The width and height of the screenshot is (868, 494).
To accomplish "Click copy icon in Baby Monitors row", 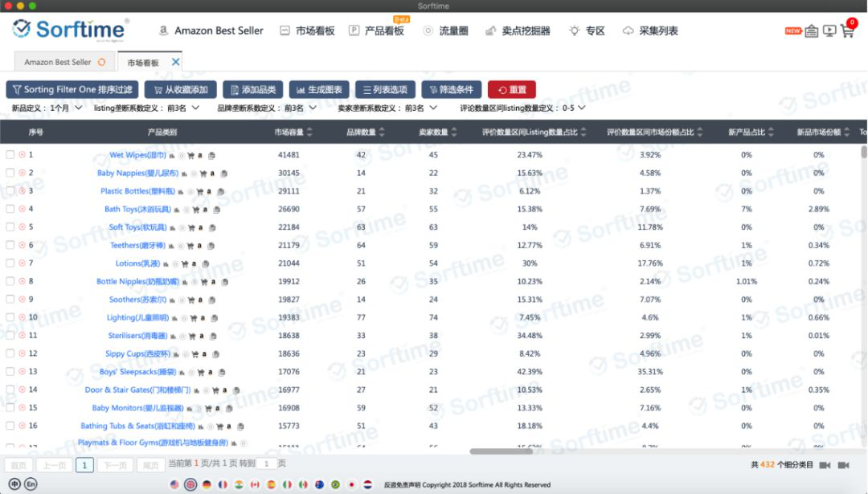I will click(x=228, y=408).
